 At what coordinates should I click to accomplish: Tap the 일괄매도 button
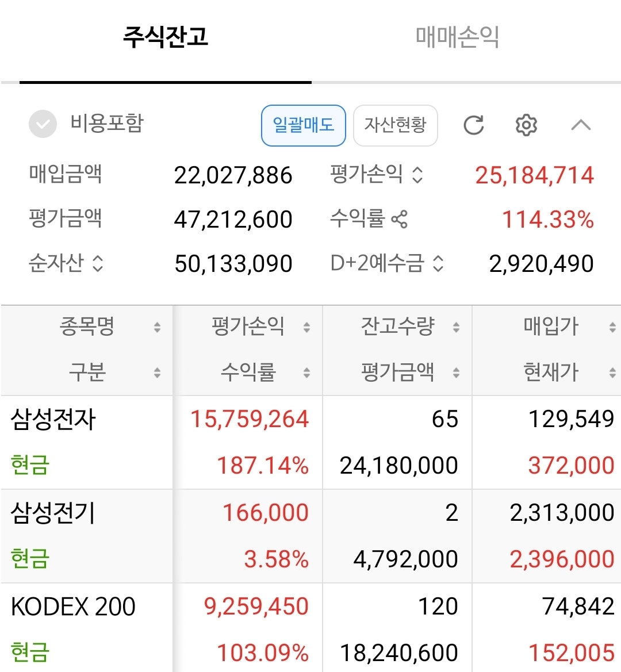point(304,125)
